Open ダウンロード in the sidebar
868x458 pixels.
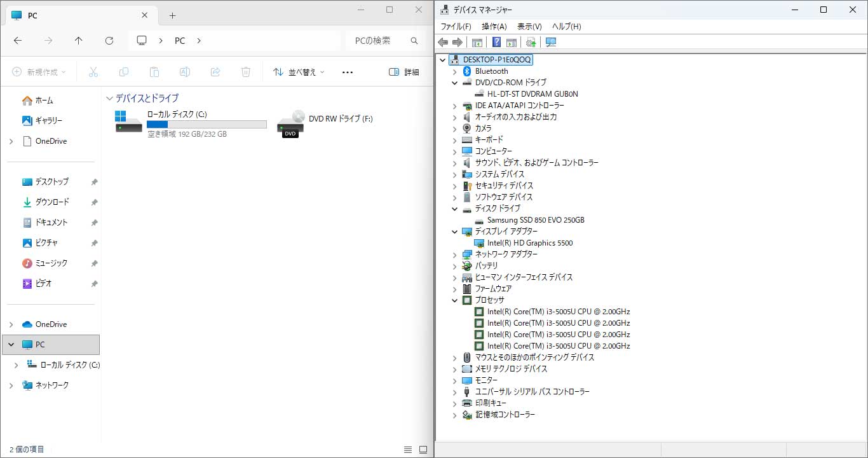[51, 202]
